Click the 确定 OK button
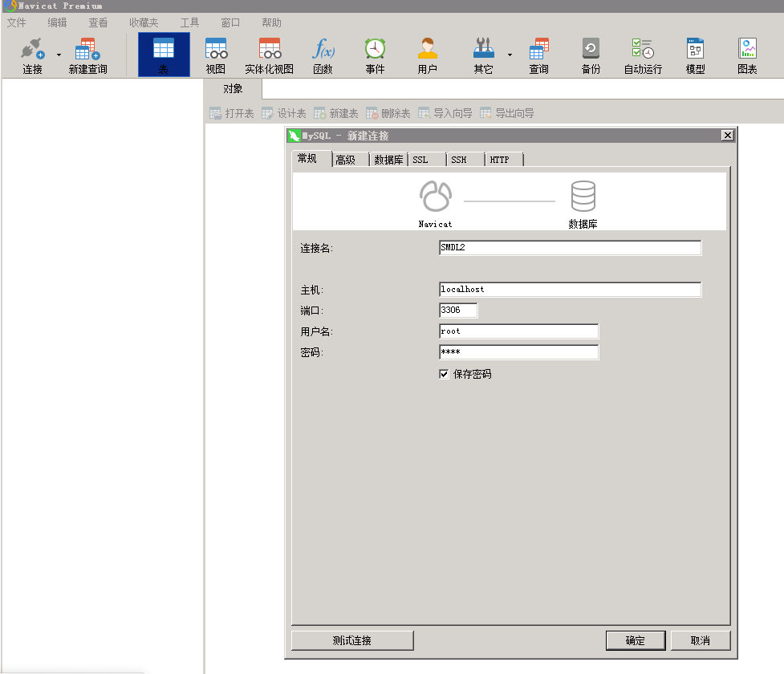784x674 pixels. [636, 640]
